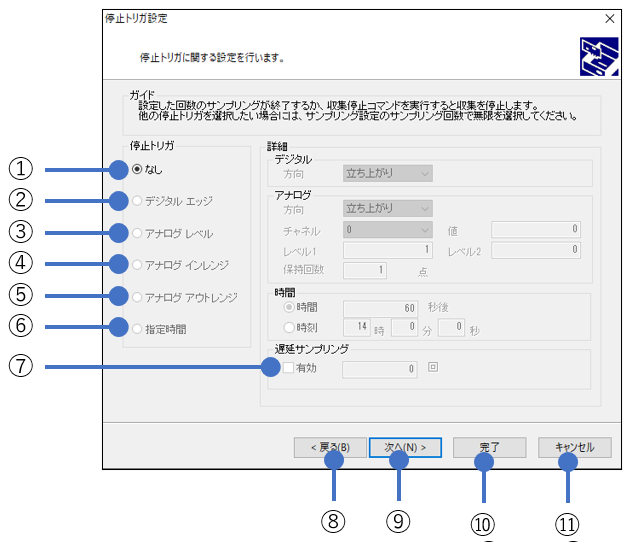Viewport: 640px width, 548px height.
Task: Open the チャネル dropdown list
Action: (x=387, y=230)
